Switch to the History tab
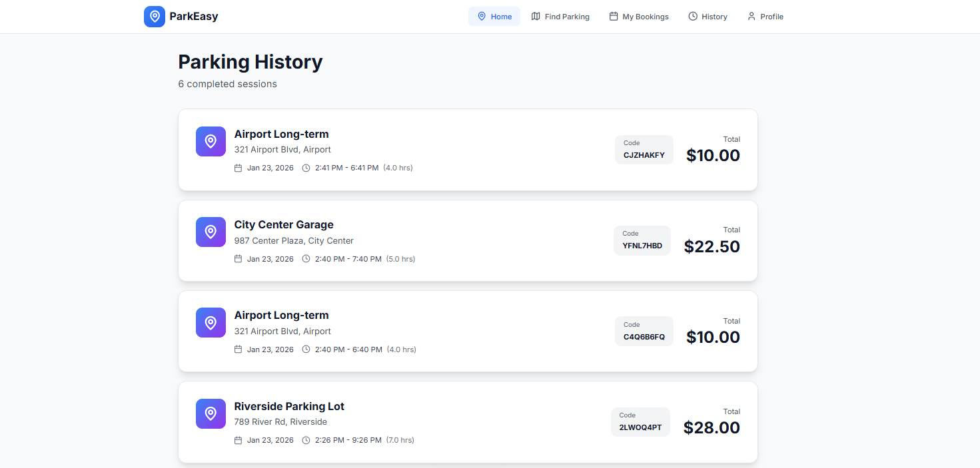The image size is (980, 468). click(708, 17)
